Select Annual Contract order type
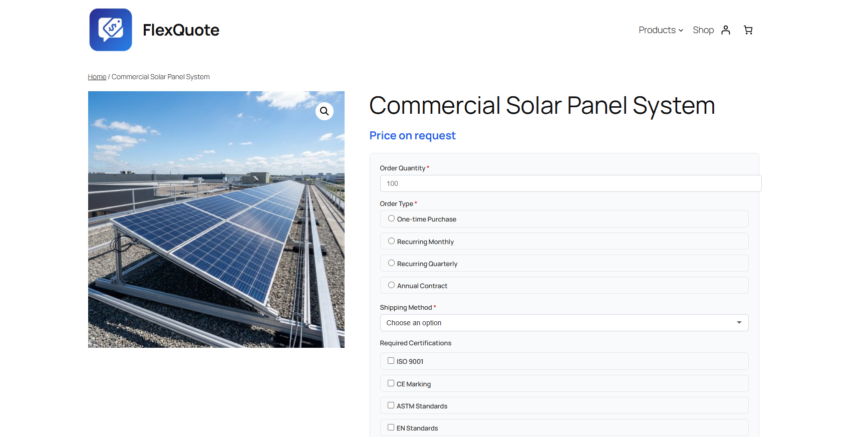Screen dimensions: 868x437 point(391,285)
